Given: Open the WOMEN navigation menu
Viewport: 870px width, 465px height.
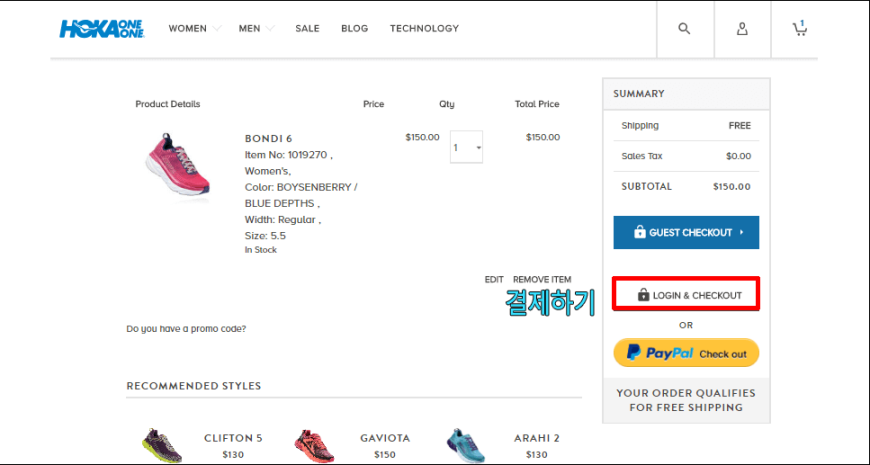Looking at the screenshot, I should (x=188, y=28).
